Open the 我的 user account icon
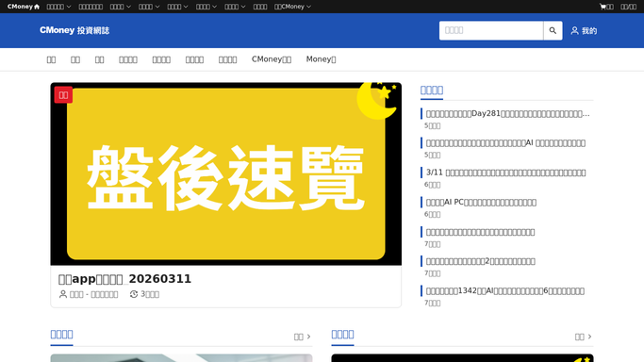Image resolution: width=644 pixels, height=362 pixels. tap(574, 31)
